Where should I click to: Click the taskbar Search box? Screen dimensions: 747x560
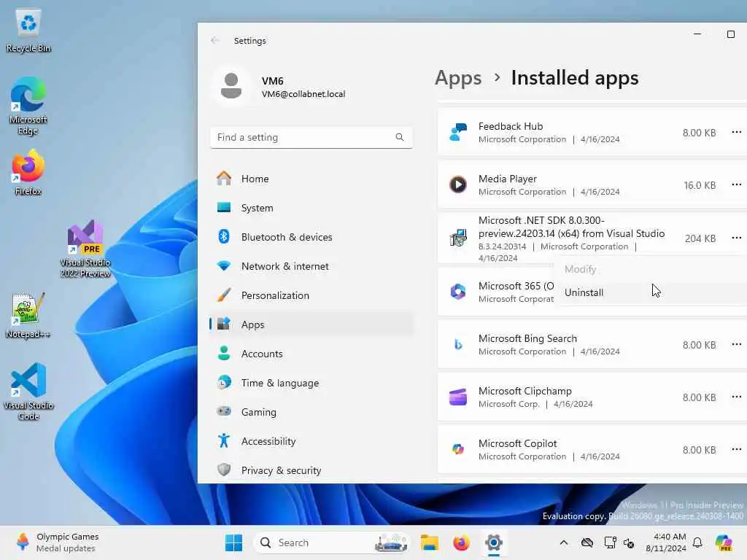[x=331, y=542]
